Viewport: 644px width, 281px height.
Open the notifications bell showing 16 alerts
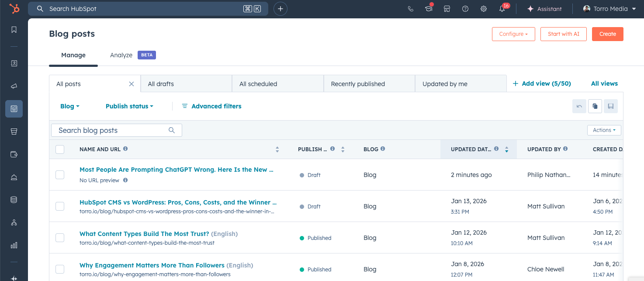coord(502,8)
